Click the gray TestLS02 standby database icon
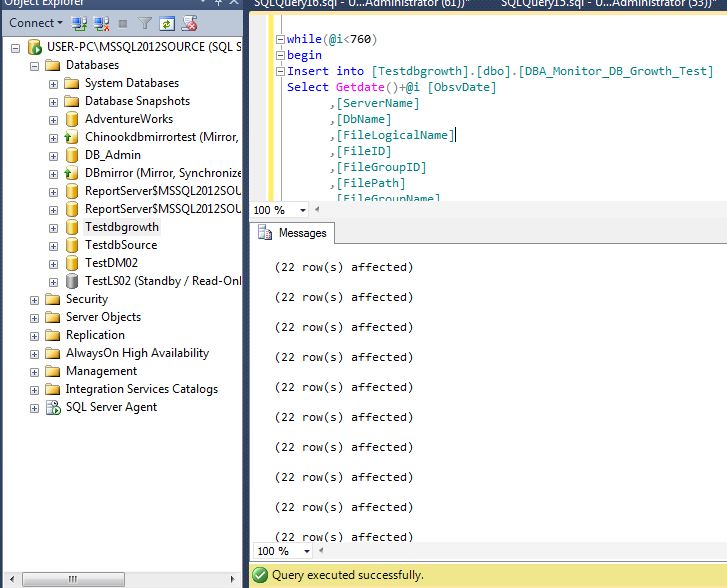This screenshot has width=727, height=588. click(x=72, y=281)
